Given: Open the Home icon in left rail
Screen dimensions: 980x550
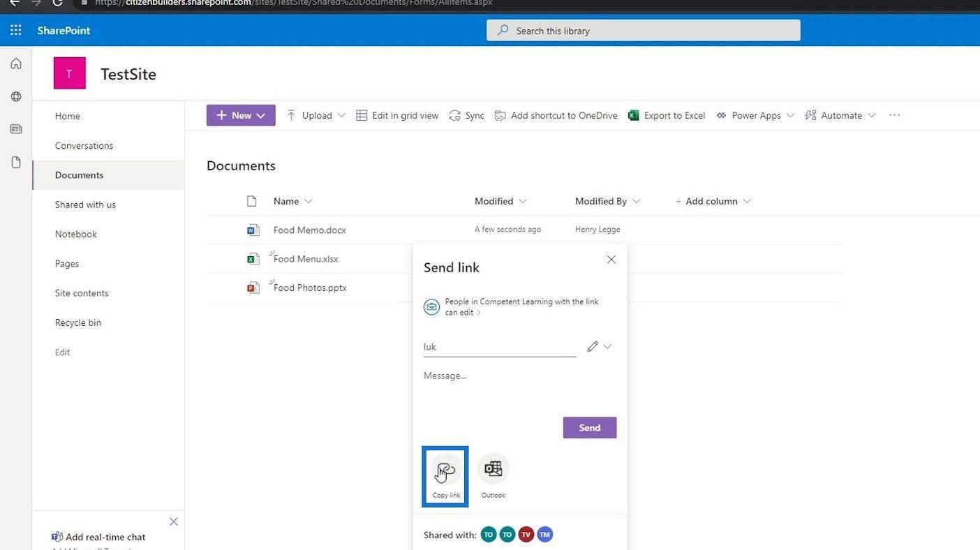Looking at the screenshot, I should tap(16, 64).
